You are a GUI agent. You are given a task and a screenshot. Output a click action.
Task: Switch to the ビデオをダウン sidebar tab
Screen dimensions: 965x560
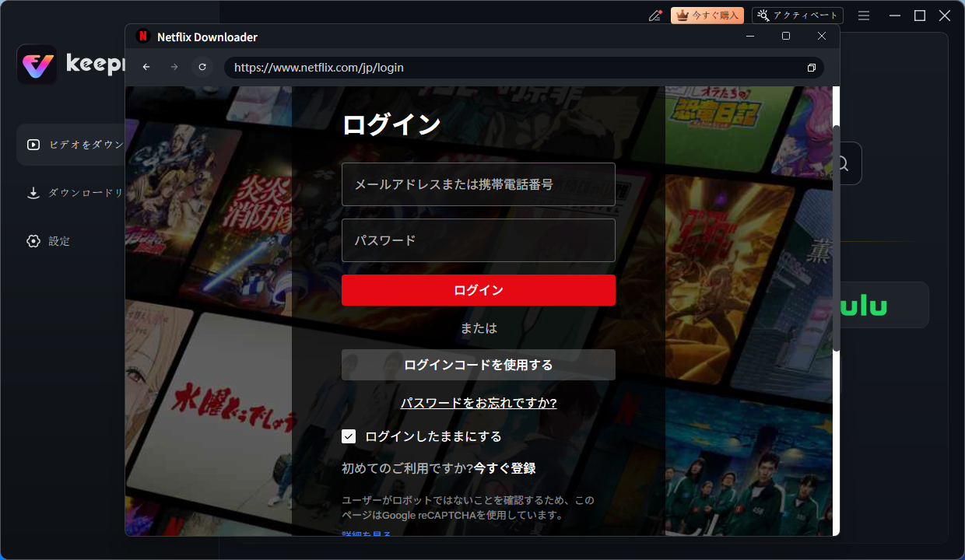pos(70,145)
